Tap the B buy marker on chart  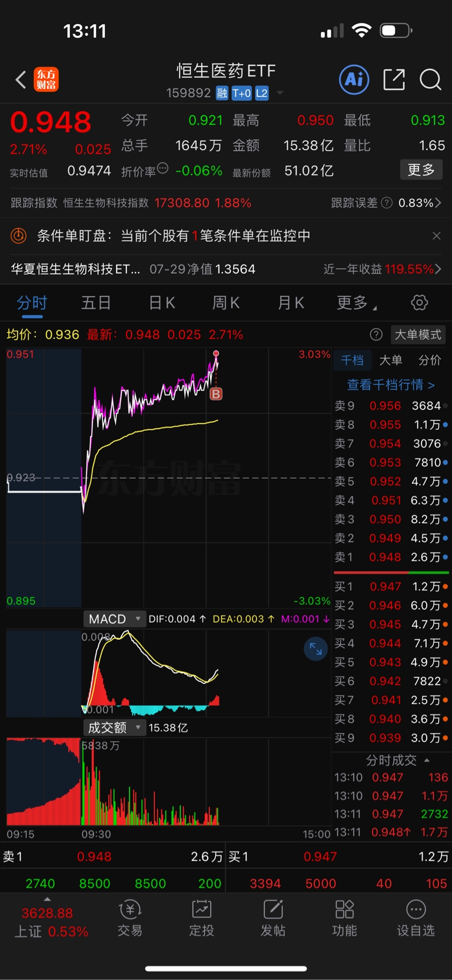click(x=216, y=394)
